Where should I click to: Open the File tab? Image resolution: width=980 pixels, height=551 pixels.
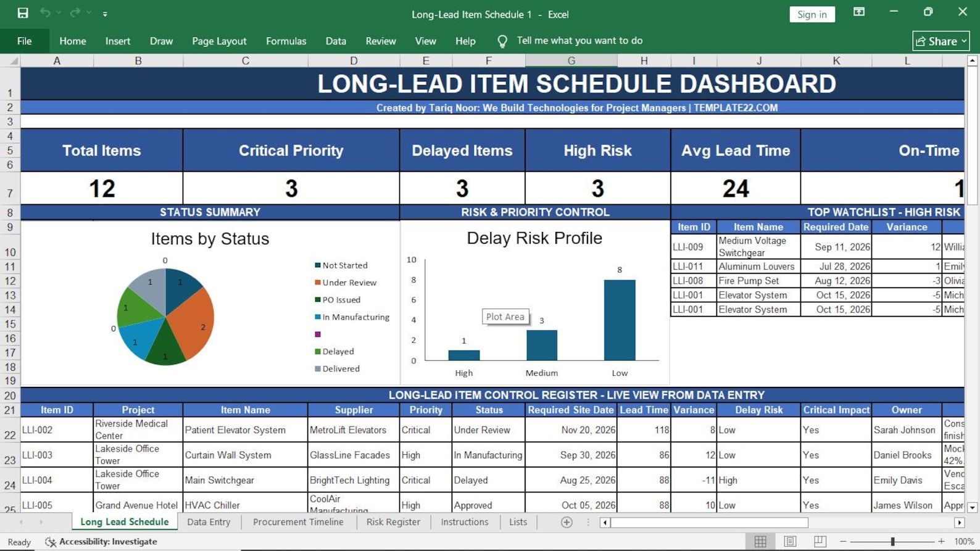tap(25, 41)
